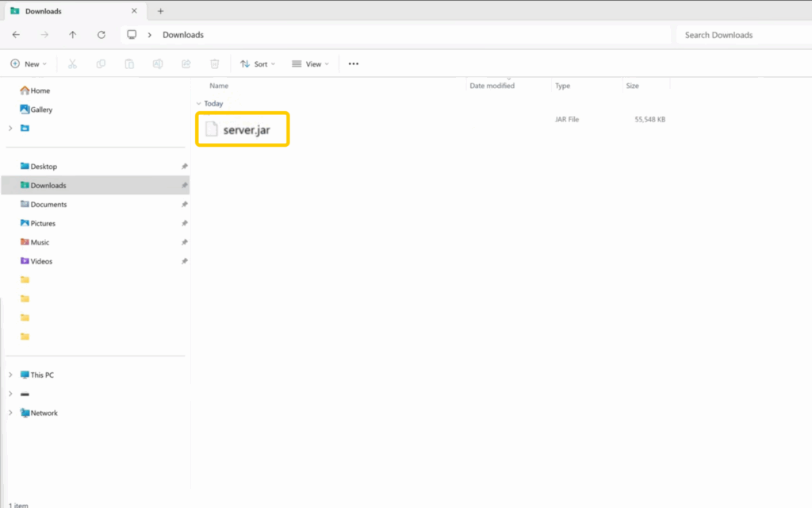This screenshot has height=508, width=812.
Task: Open the View layout dropdown
Action: point(311,63)
